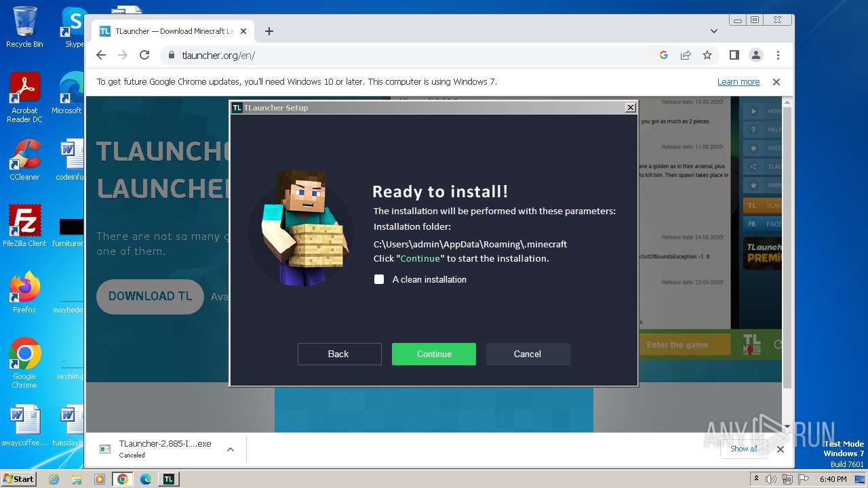Click the installation folder path text

[470, 244]
